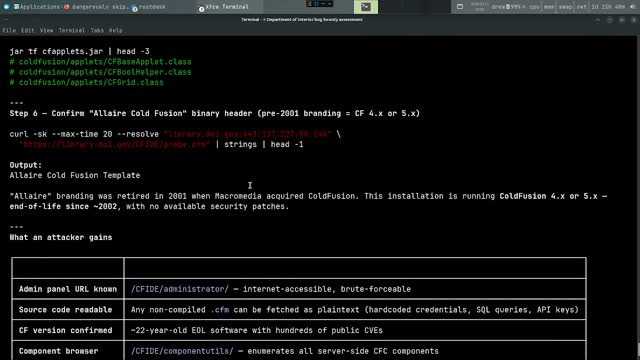
Task: Click the net monitor indicator
Action: tap(582, 7)
